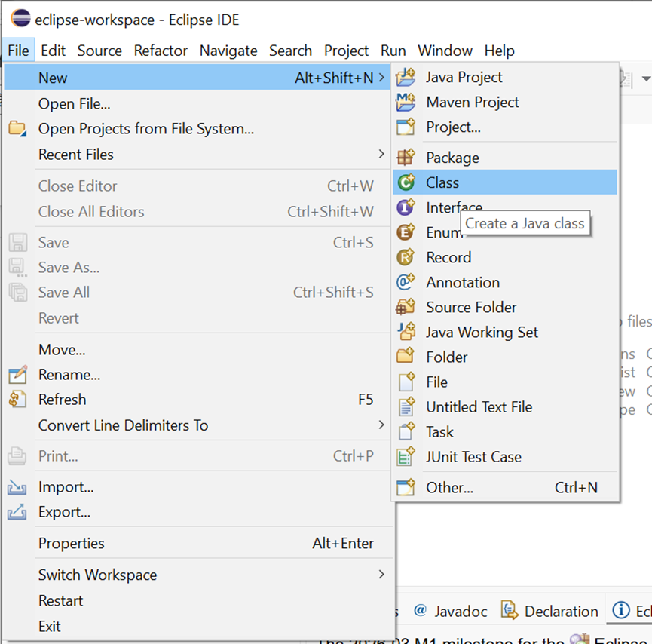Click the Maven Project icon
The width and height of the screenshot is (652, 644).
[x=406, y=102]
